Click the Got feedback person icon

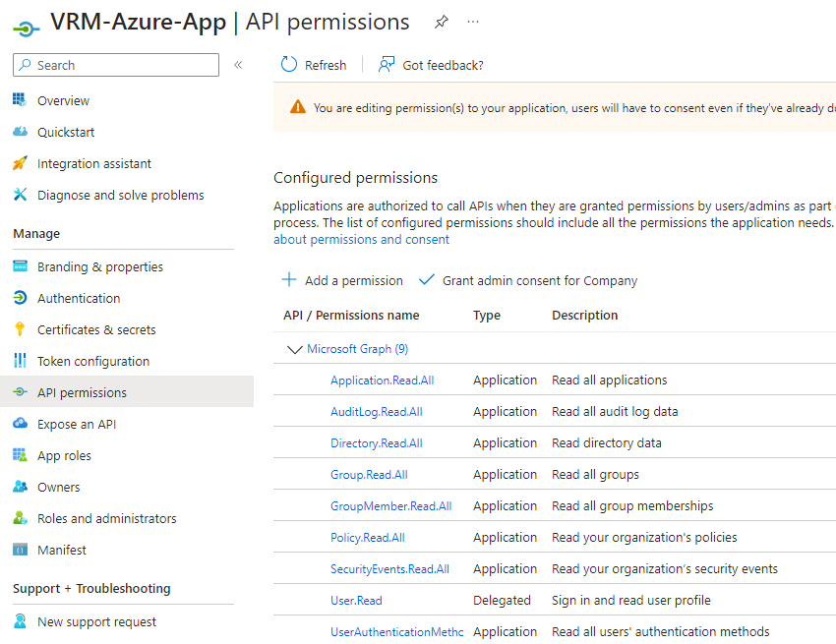coord(386,65)
